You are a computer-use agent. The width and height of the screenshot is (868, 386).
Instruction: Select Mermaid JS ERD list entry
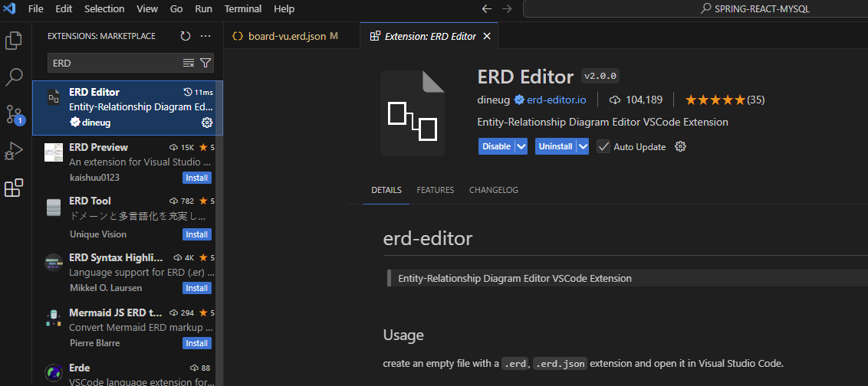coord(128,329)
